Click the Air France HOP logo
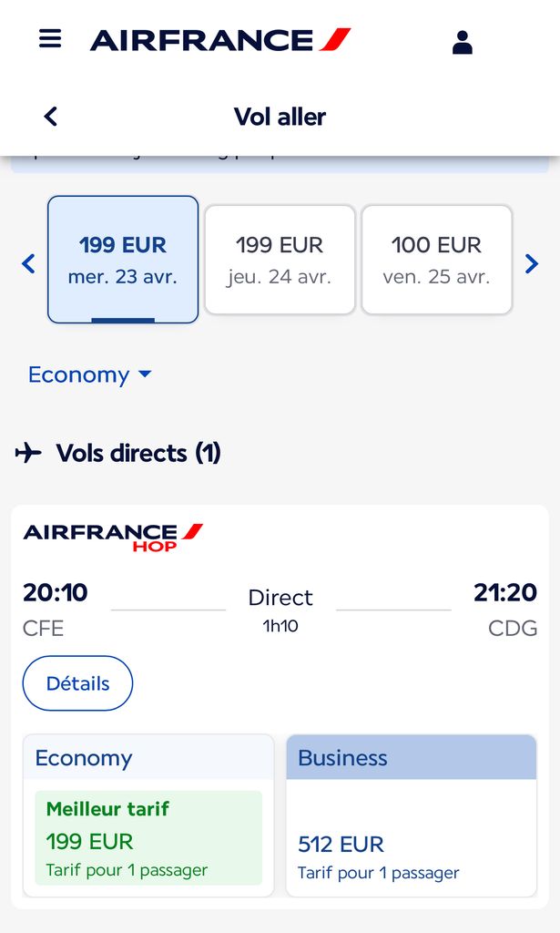The height and width of the screenshot is (933, 560). pos(113,537)
